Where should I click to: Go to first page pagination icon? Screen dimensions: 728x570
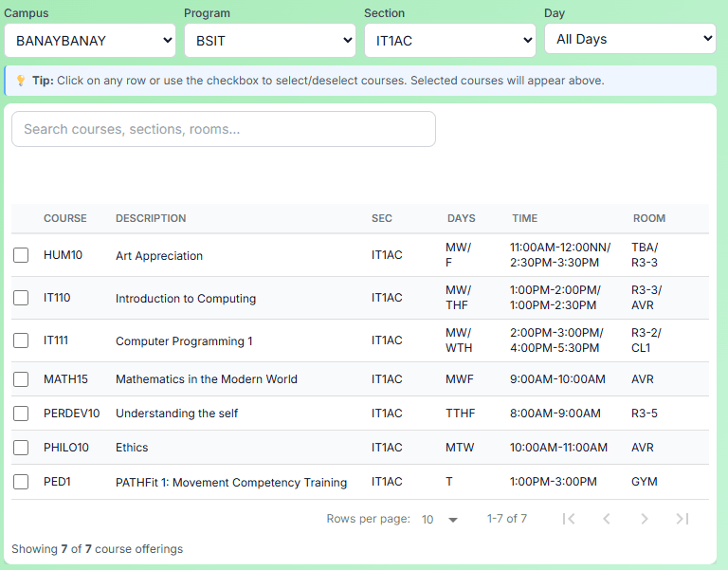[569, 519]
